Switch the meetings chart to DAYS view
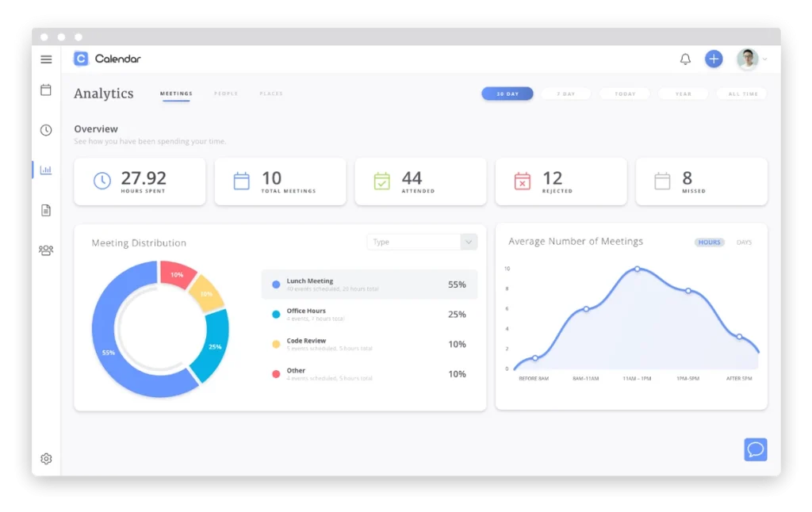Image resolution: width=812 pixels, height=512 pixels. pyautogui.click(x=744, y=243)
